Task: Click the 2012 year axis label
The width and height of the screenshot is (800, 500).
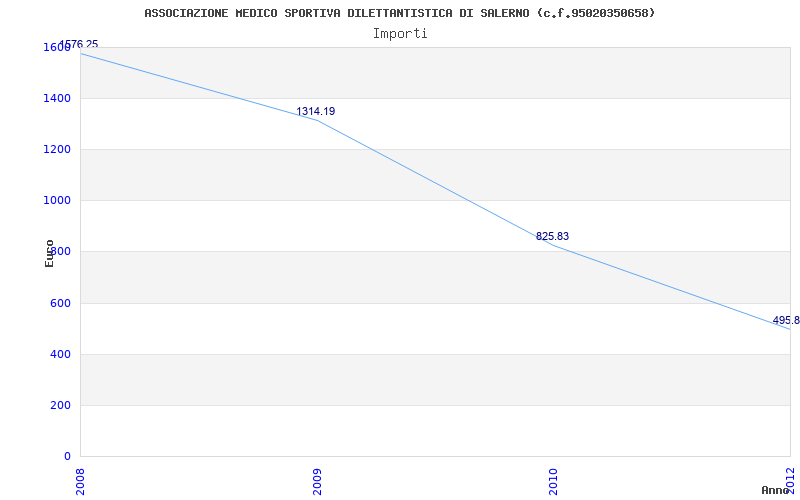Action: (790, 478)
